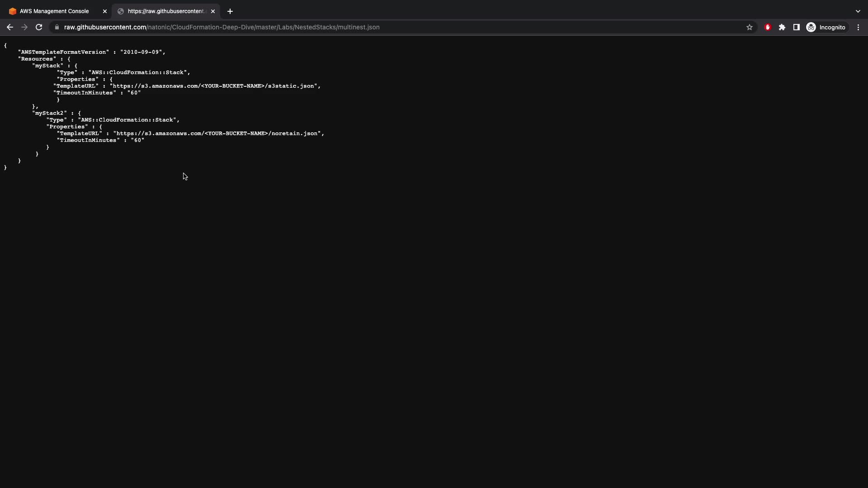Click the noretain.json TemplateURL line
This screenshot has height=488, width=868.
tap(191, 133)
